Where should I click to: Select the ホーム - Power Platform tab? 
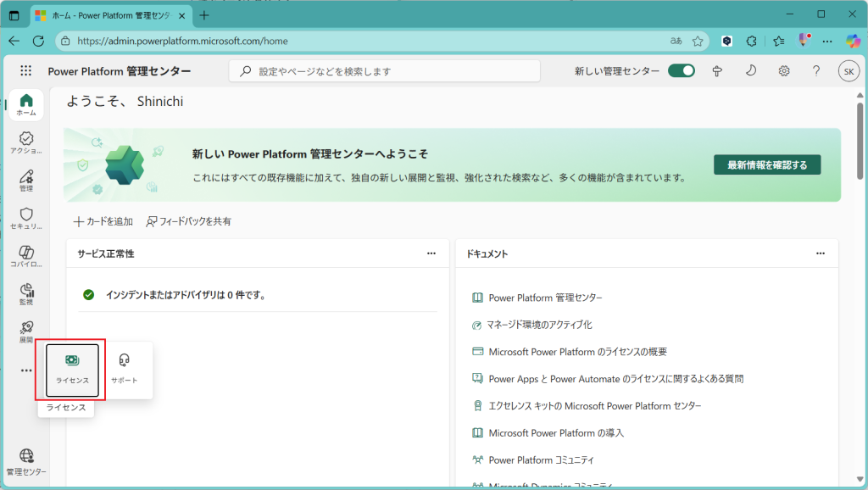pyautogui.click(x=110, y=15)
